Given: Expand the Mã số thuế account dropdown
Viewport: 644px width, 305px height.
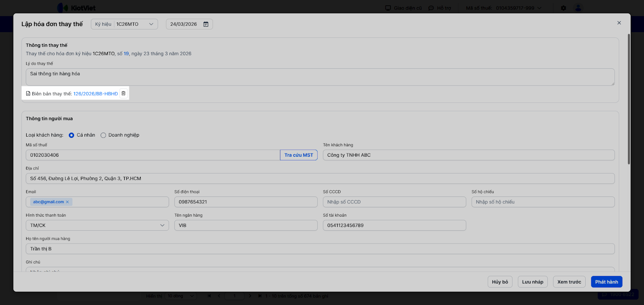Looking at the screenshot, I should point(539,8).
